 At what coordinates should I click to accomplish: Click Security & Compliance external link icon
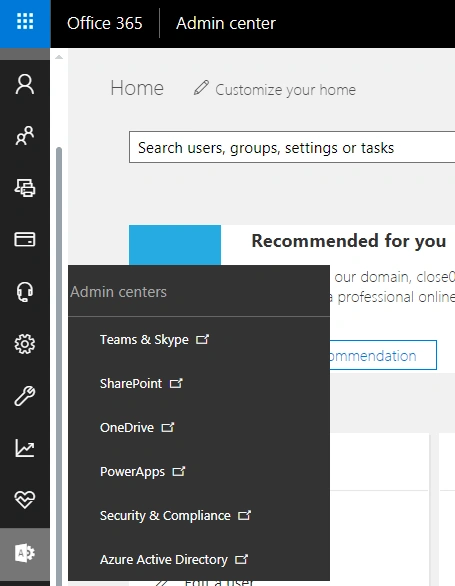(x=245, y=515)
